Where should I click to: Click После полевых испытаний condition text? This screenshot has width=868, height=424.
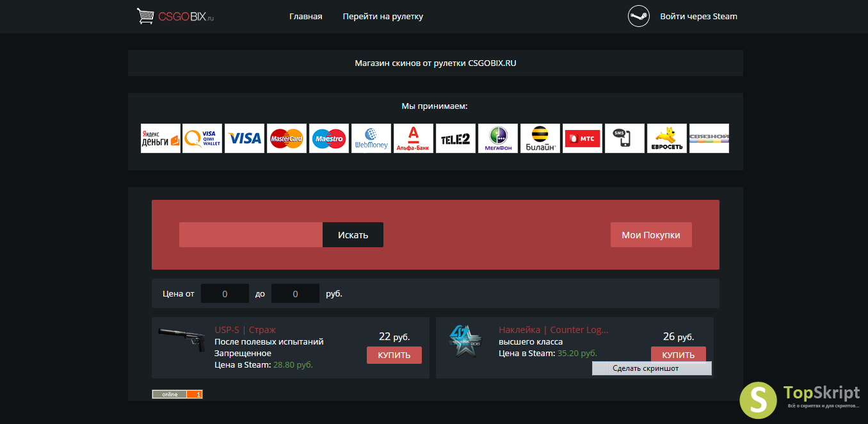pyautogui.click(x=269, y=341)
